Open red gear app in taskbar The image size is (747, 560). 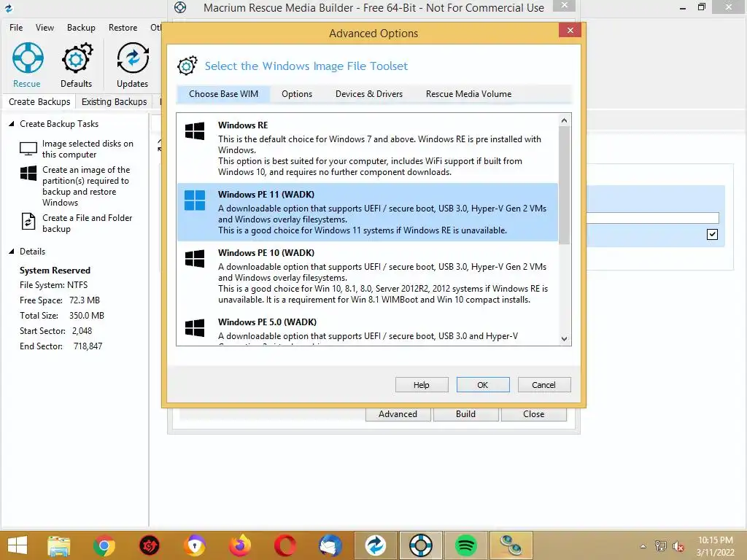149,545
